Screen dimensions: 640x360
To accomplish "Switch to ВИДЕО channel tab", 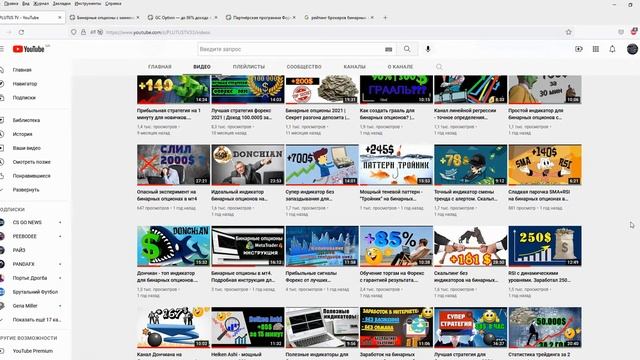I will point(202,67).
